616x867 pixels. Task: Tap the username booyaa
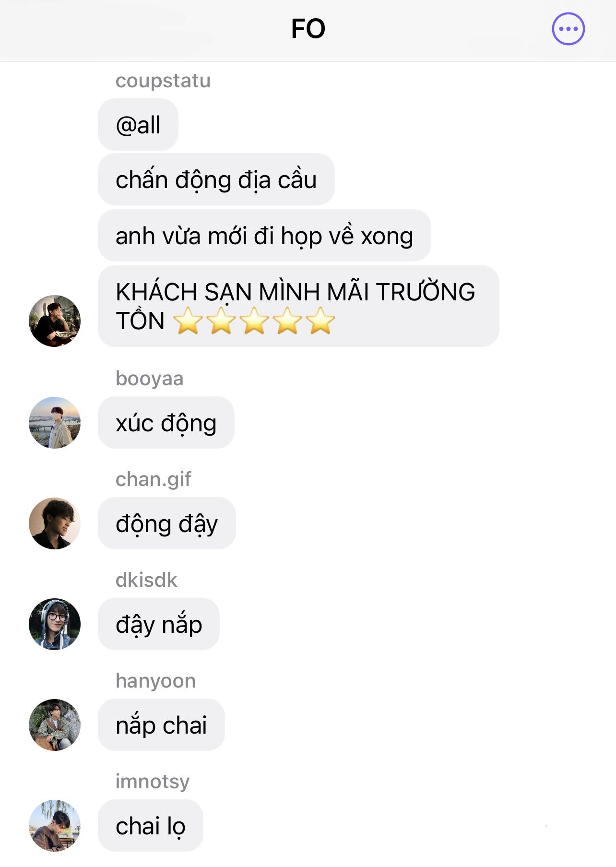pos(150,379)
